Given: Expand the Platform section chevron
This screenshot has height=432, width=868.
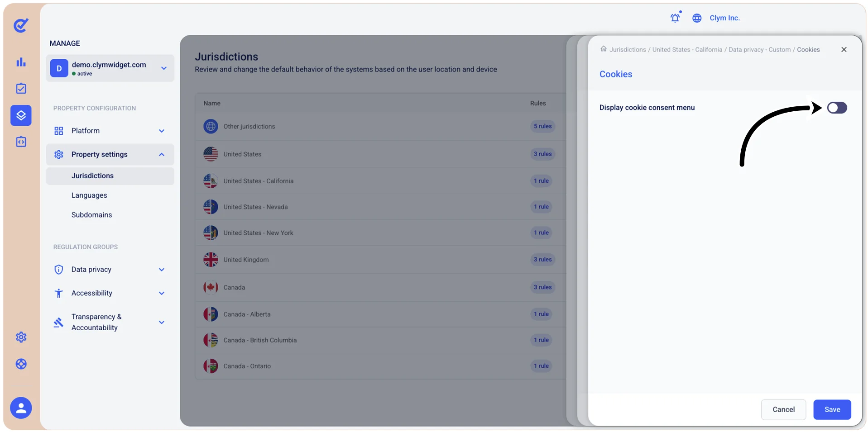Looking at the screenshot, I should click(x=162, y=131).
